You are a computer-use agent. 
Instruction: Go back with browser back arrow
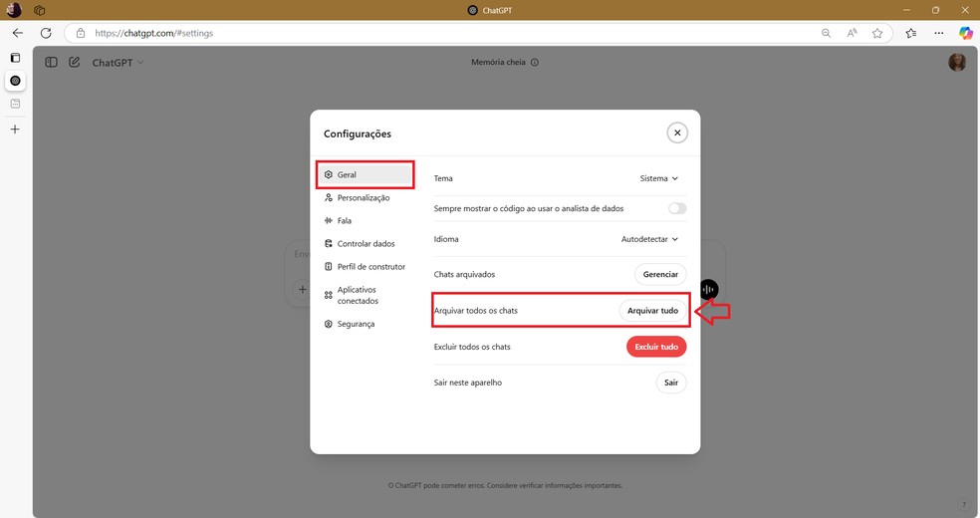click(18, 33)
